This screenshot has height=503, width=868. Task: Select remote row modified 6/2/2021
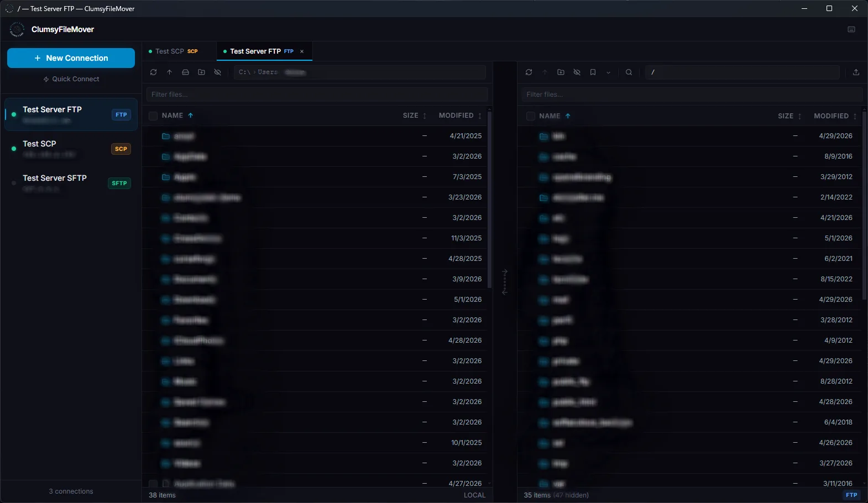[690, 259]
